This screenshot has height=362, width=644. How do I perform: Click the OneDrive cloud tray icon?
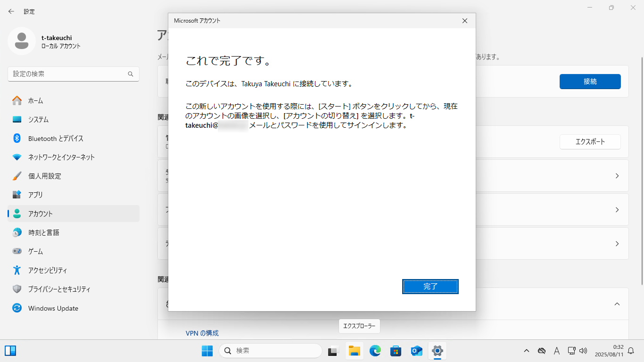542,351
